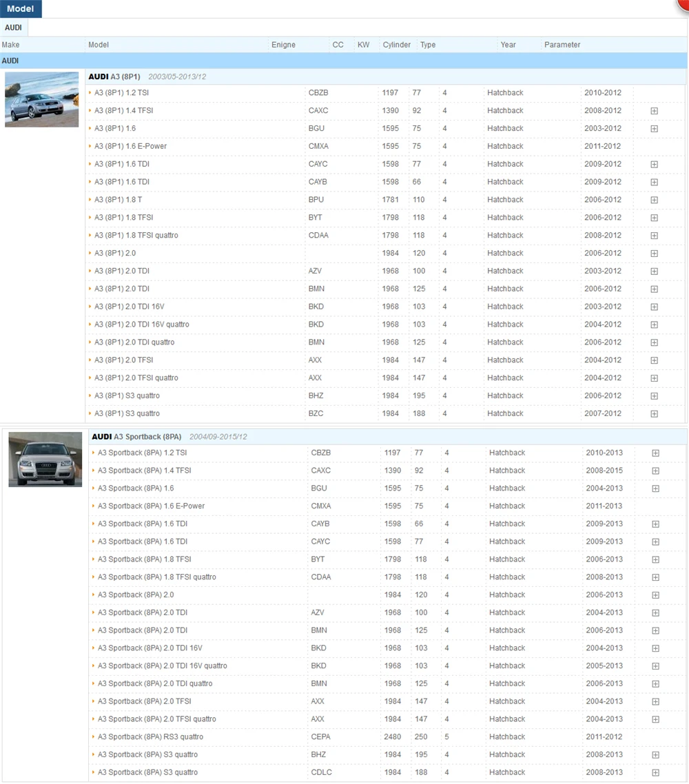Expand A3 (8P1) 2.0 TDI 16V quattro parameters

pyautogui.click(x=654, y=325)
